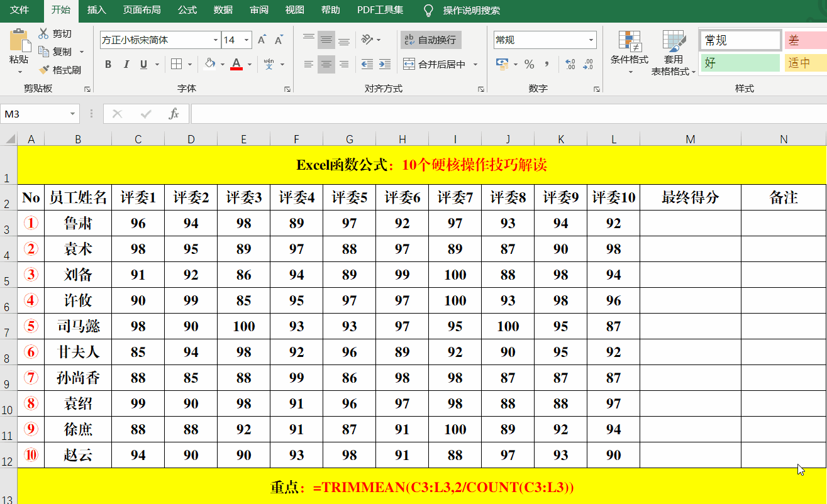Image resolution: width=827 pixels, height=504 pixels.
Task: Apply the green 好 cell style
Action: click(x=740, y=63)
